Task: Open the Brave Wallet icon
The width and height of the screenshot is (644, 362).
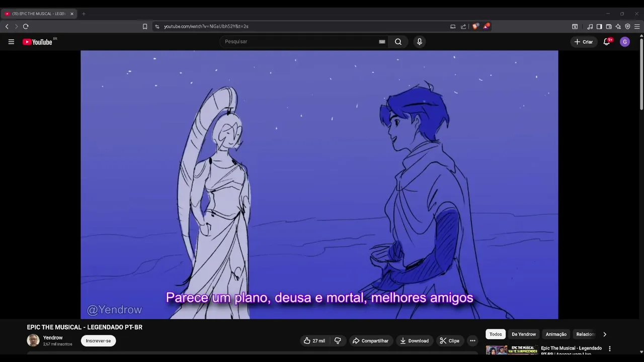Action: [609, 27]
